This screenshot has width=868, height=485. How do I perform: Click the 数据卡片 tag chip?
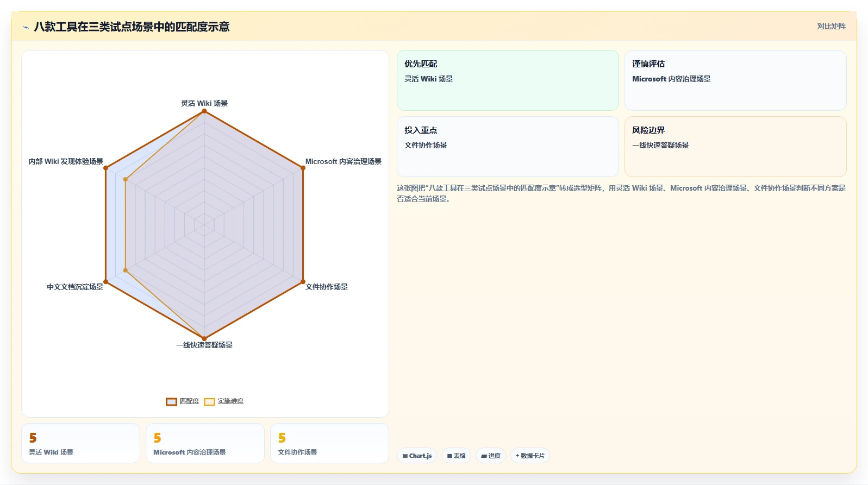[x=530, y=456]
